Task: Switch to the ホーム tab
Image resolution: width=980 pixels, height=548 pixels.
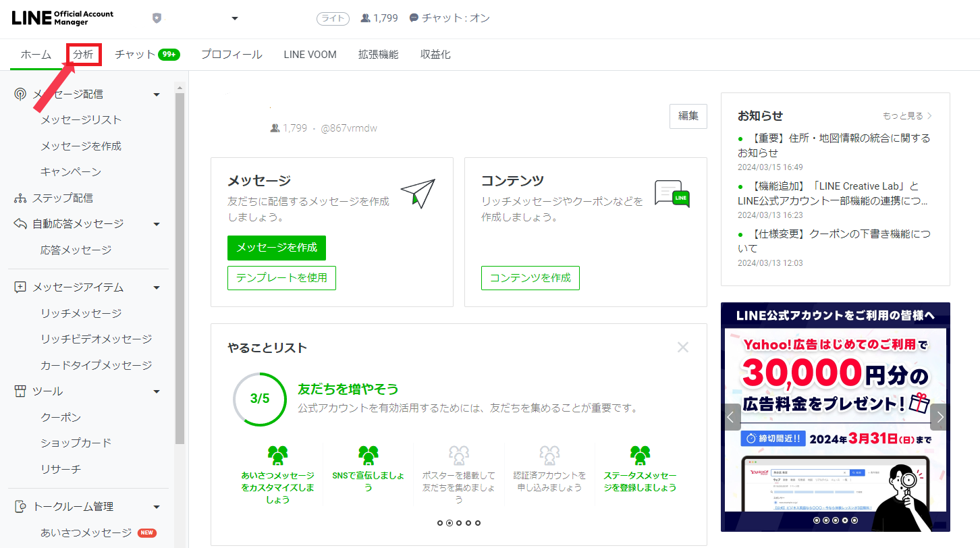Action: coord(36,55)
